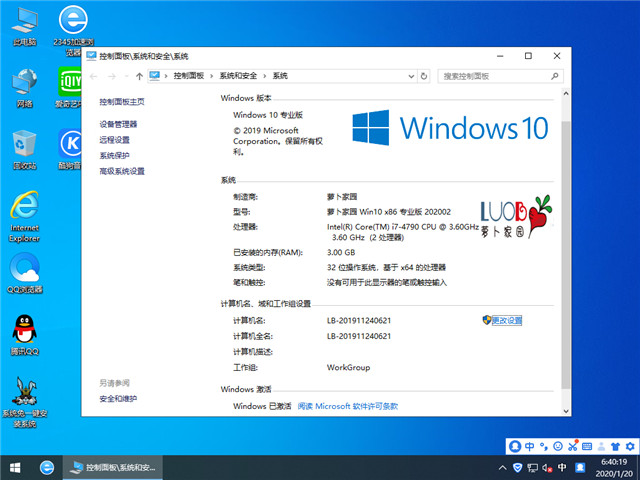The height and width of the screenshot is (480, 640).
Task: Click the 中 language indicator in tray
Action: pyautogui.click(x=562, y=468)
